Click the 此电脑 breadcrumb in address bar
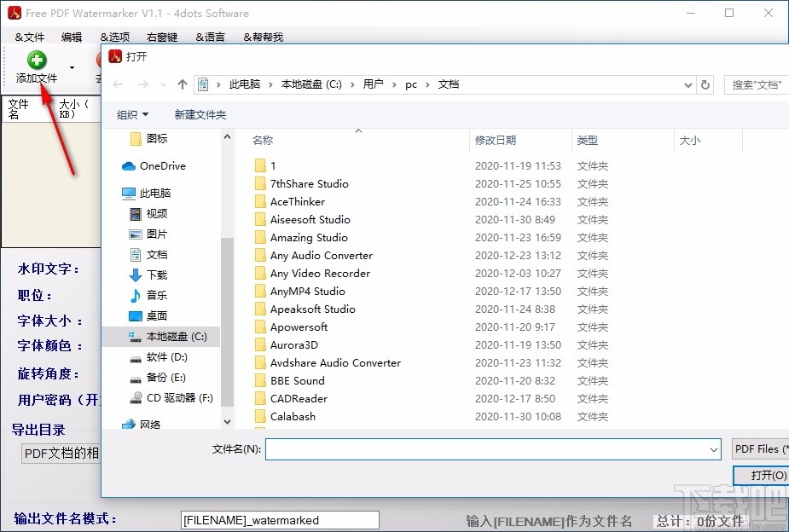 click(x=245, y=84)
